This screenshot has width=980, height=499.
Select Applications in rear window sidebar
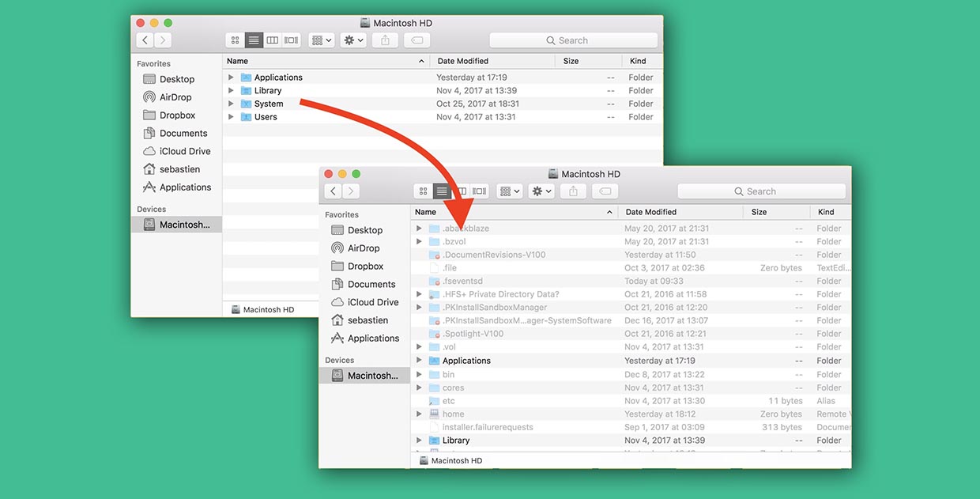(176, 187)
